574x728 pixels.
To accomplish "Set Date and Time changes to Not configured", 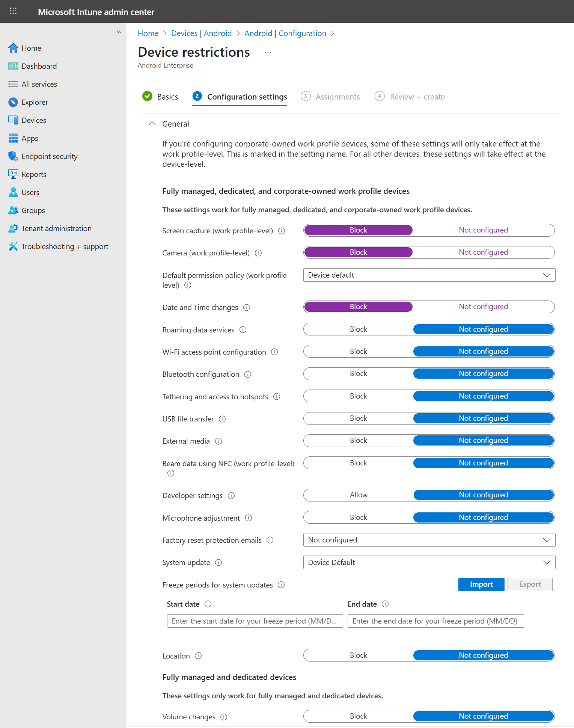I will (484, 307).
